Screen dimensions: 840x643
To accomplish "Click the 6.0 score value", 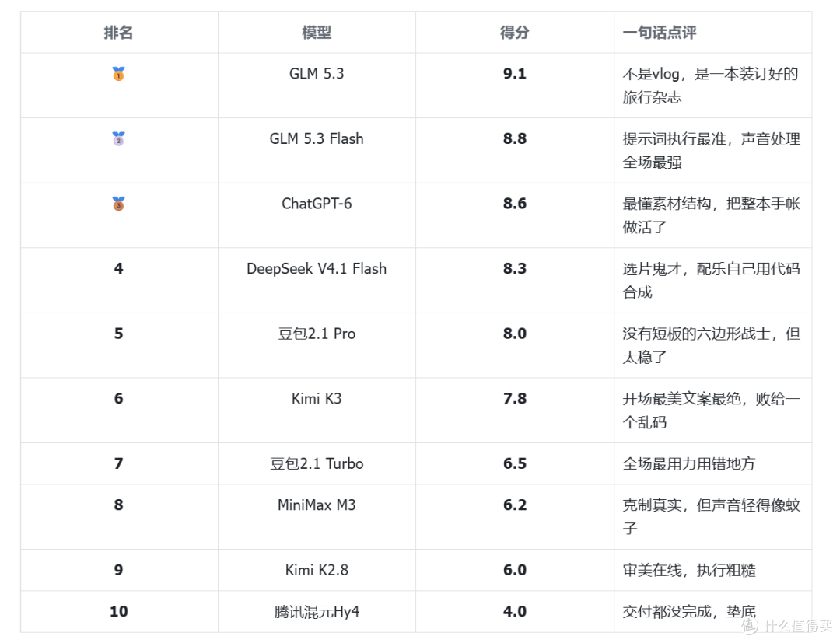I will coord(515,570).
